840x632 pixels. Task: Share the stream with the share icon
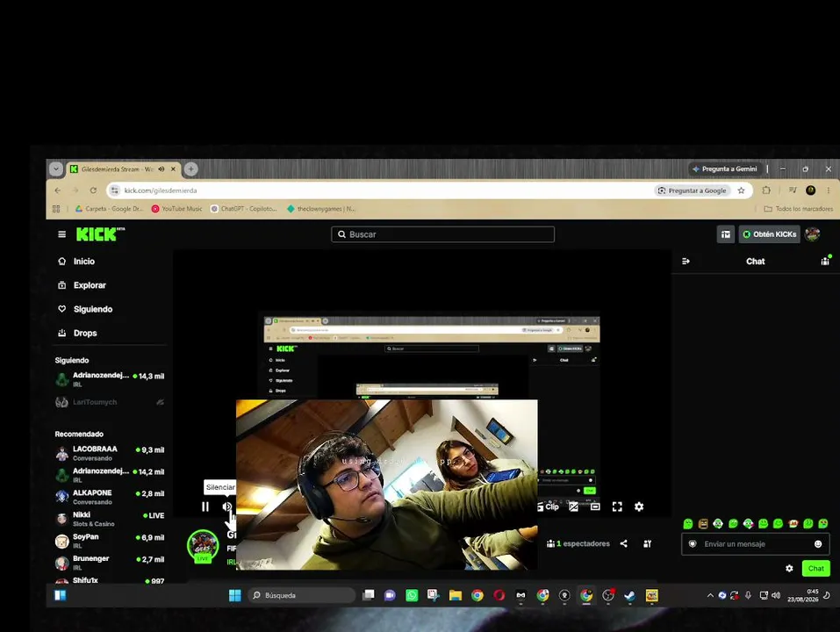623,543
